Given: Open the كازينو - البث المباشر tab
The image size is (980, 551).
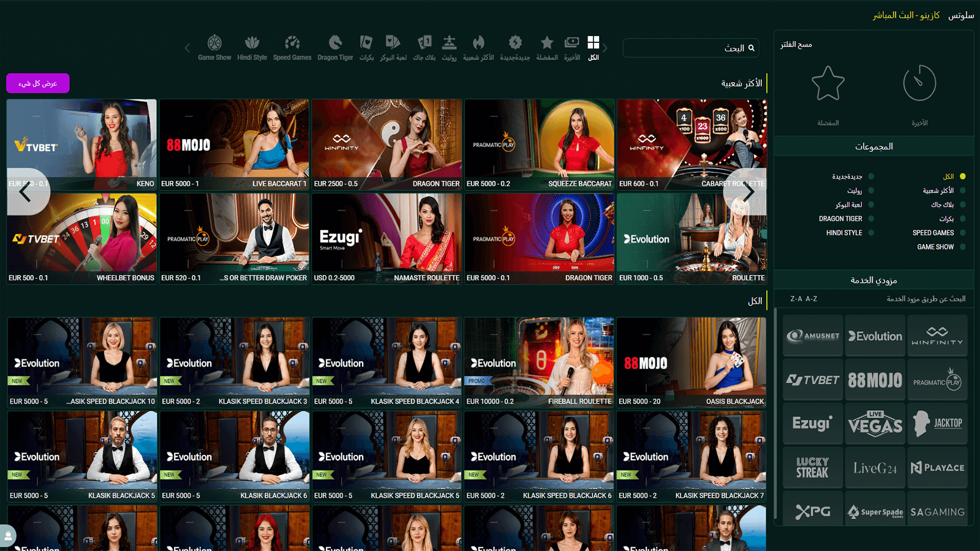Looking at the screenshot, I should click(907, 15).
